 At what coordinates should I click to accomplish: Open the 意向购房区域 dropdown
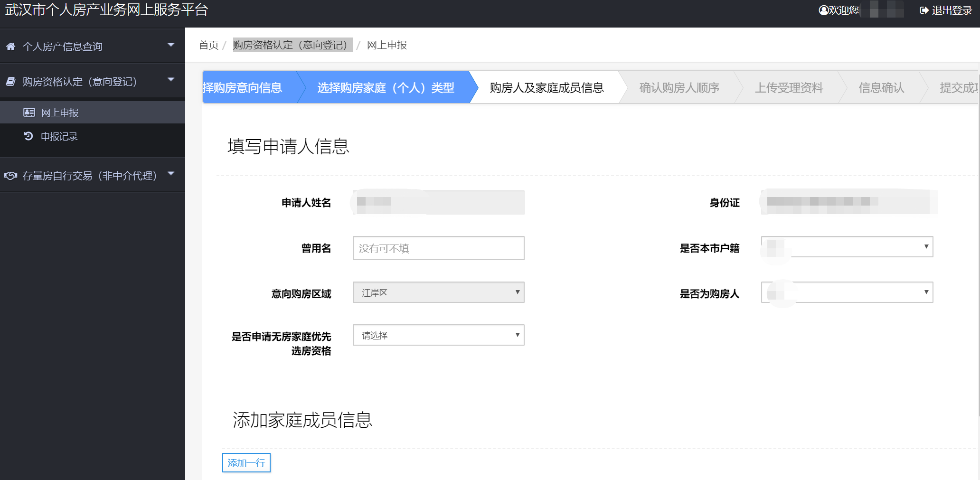tap(438, 292)
